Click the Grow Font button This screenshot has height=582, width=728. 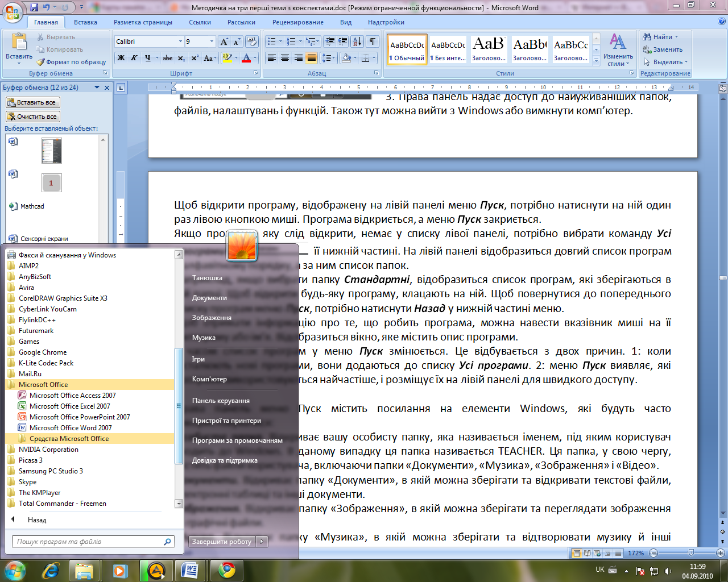[x=225, y=41]
